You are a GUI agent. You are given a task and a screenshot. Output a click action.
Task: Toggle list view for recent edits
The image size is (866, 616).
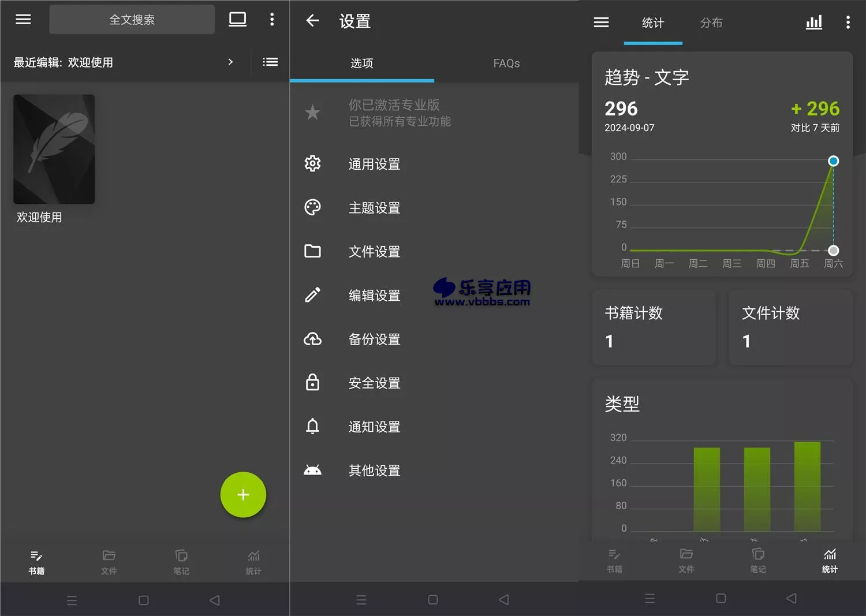tap(270, 62)
